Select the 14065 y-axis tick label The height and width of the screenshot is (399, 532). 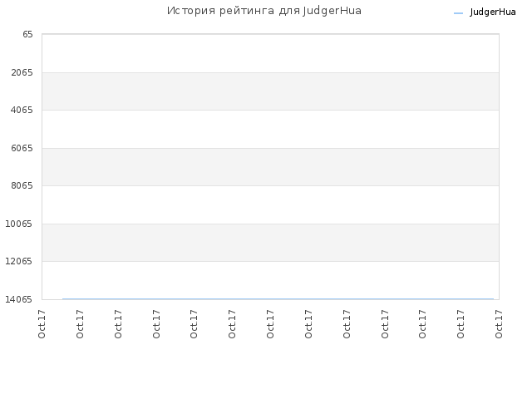[19, 299]
